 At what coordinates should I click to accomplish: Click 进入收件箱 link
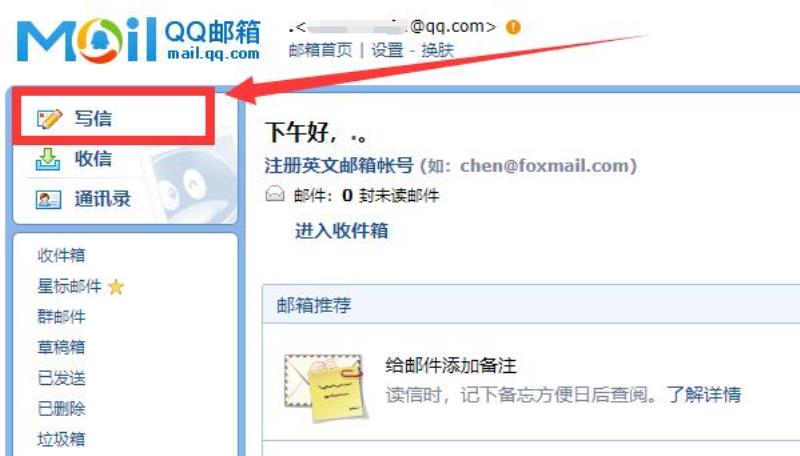pyautogui.click(x=341, y=231)
